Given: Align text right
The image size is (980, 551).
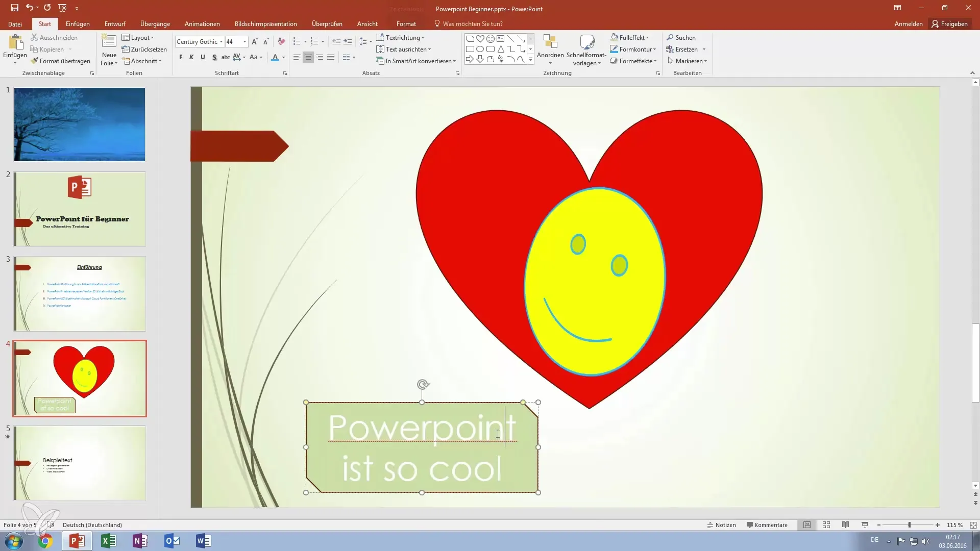Looking at the screenshot, I should tap(320, 57).
